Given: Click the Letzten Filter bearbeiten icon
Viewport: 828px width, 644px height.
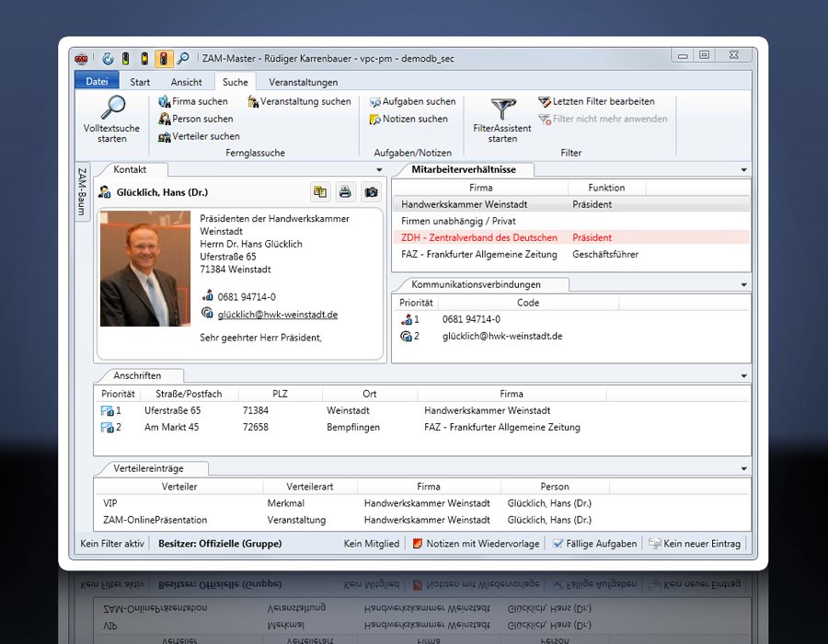Looking at the screenshot, I should [545, 101].
